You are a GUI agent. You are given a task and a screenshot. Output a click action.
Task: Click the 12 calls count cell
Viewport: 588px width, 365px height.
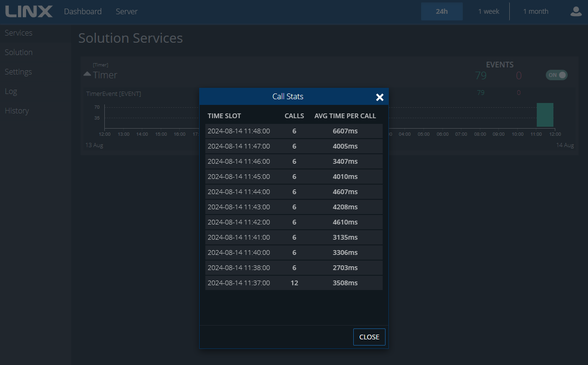[294, 283]
